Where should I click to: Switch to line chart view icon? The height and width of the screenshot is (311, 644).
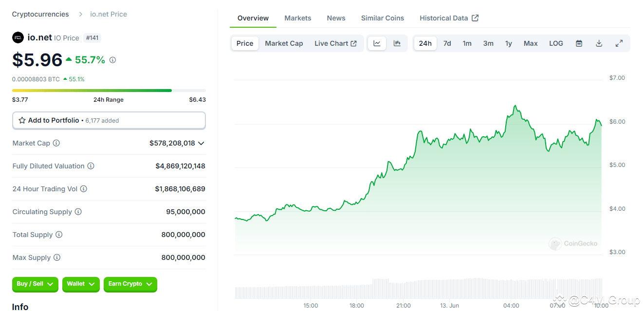(377, 43)
